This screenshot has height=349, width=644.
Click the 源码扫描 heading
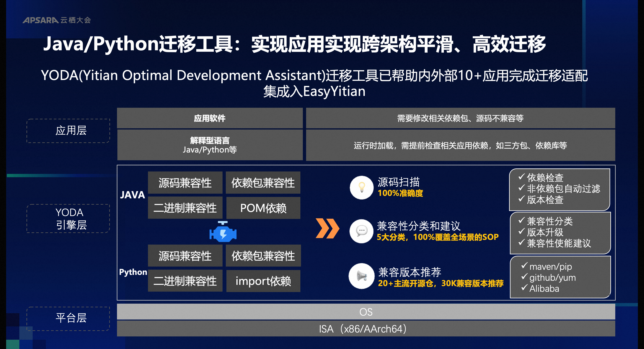[398, 182]
